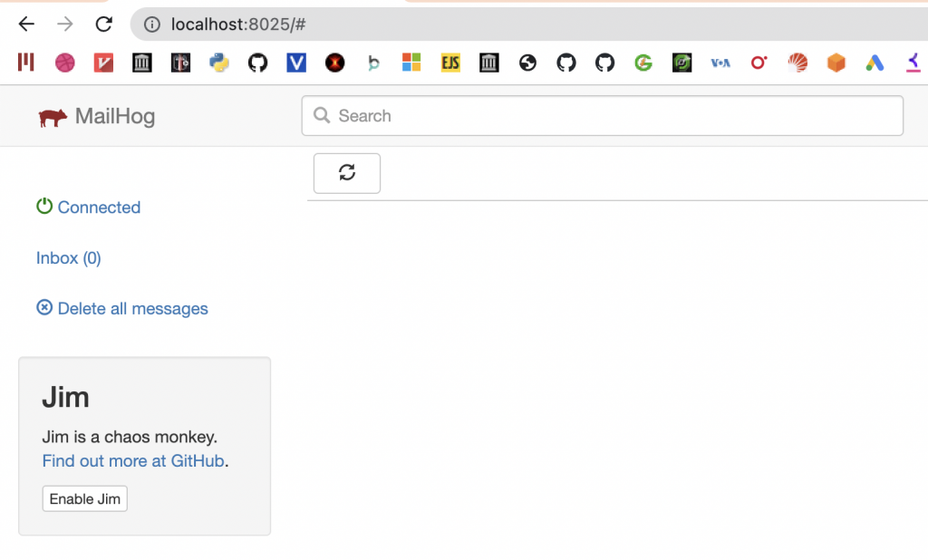Click the circled X icon beside Delete all messages
The height and width of the screenshot is (560, 928).
pyautogui.click(x=44, y=307)
